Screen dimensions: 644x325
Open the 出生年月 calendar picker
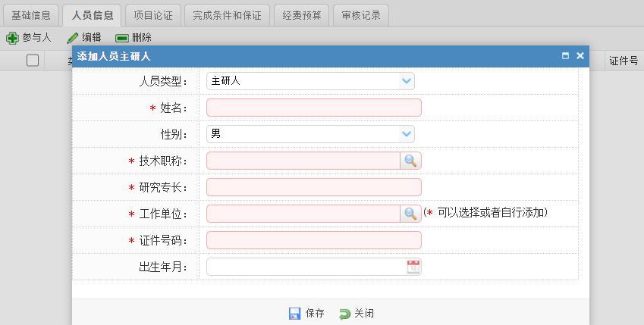pos(413,267)
